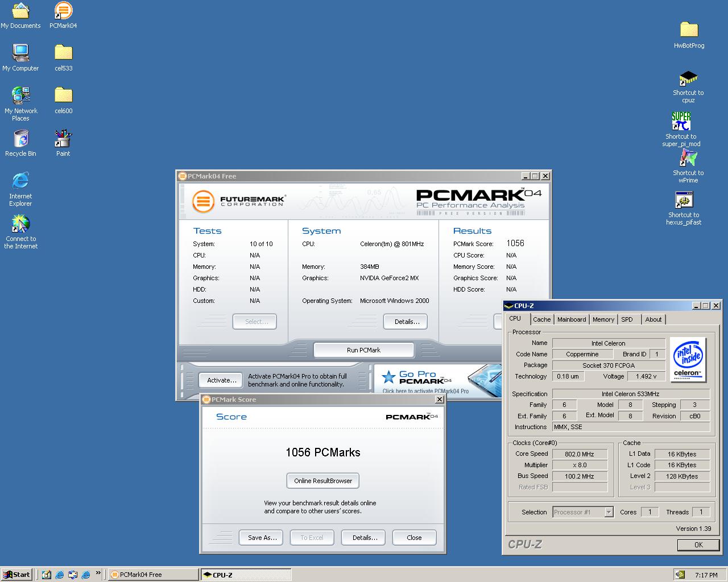This screenshot has width=728, height=582.
Task: Click the PCMark Score dialog title icon
Action: [206, 400]
